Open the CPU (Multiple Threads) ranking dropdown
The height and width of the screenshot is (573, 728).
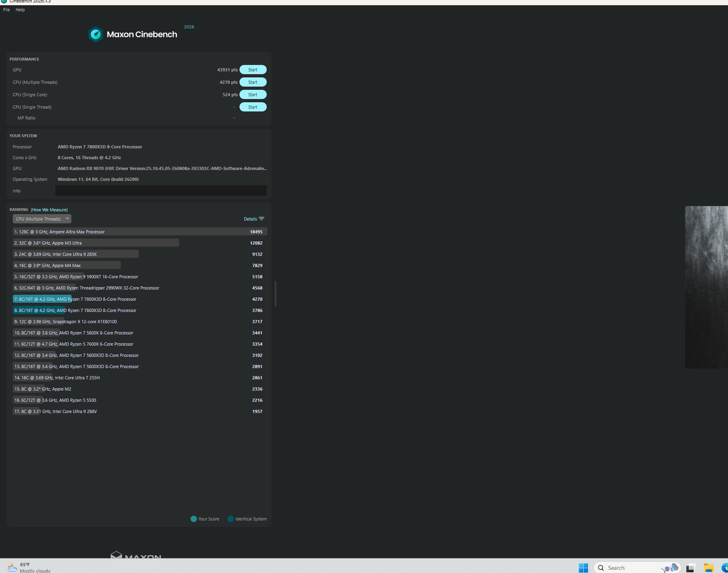click(x=42, y=219)
